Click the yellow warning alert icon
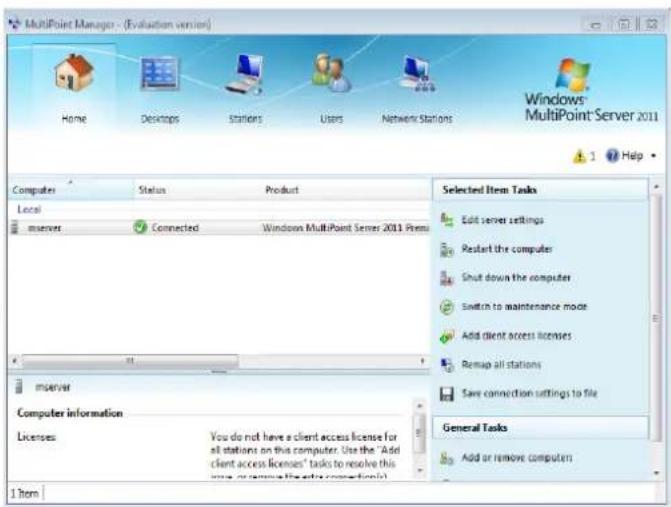This screenshot has width=671, height=507. [579, 156]
